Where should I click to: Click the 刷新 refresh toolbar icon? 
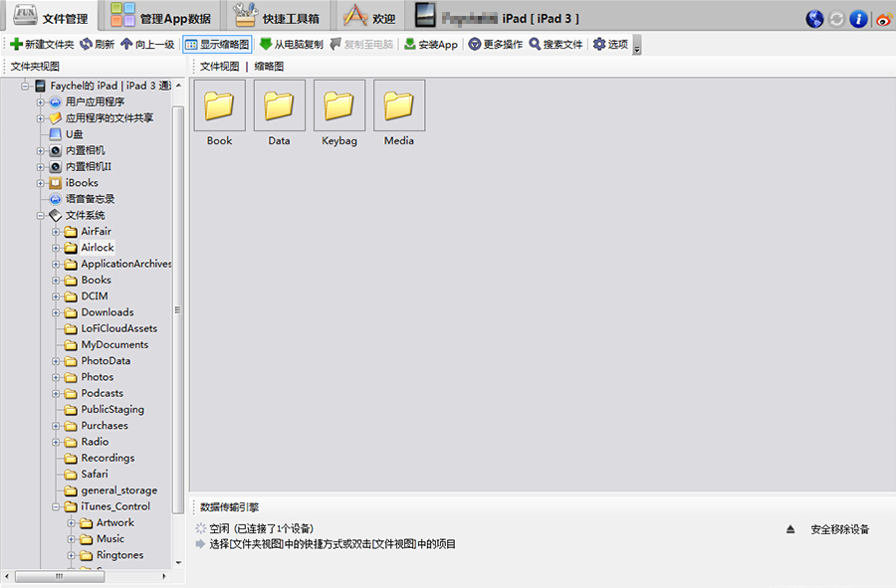[86, 45]
